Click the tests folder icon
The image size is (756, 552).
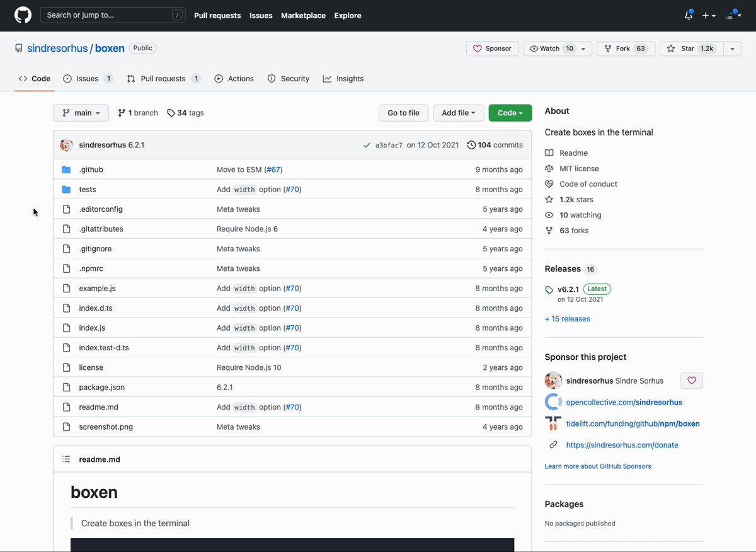pos(67,189)
